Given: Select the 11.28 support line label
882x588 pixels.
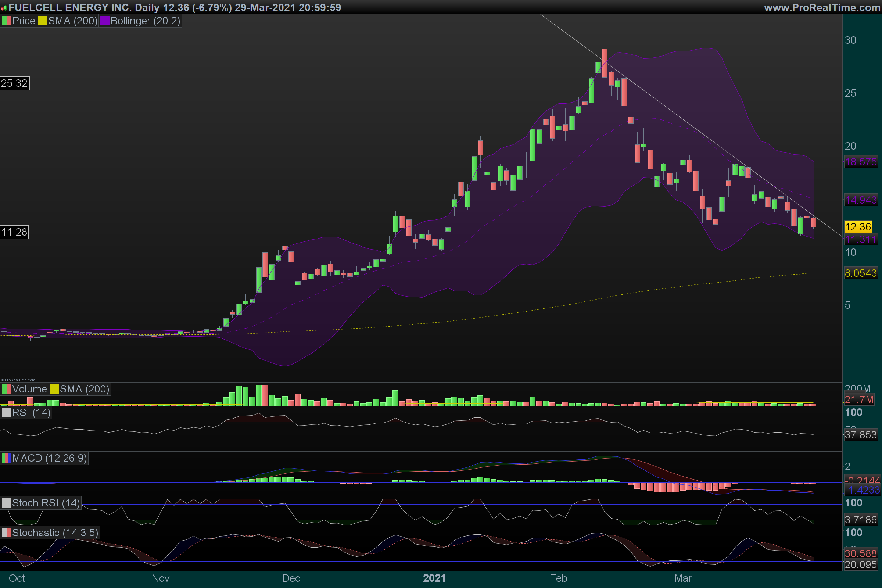Looking at the screenshot, I should tap(14, 232).
